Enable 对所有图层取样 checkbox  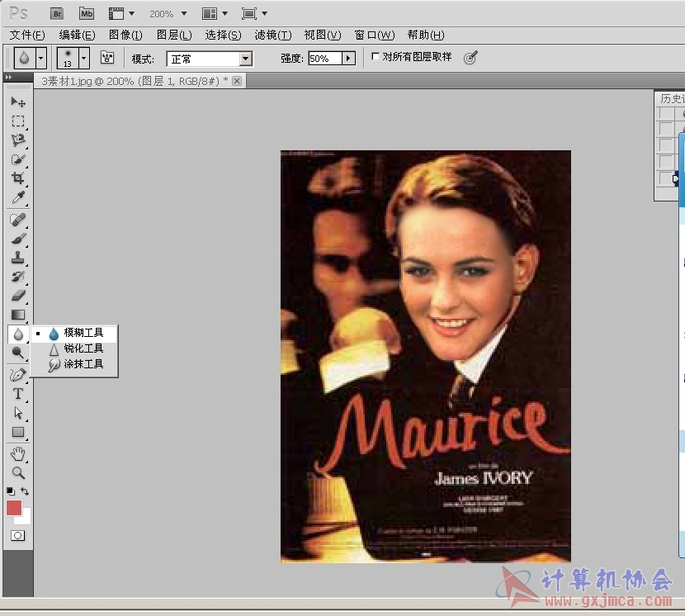tap(375, 56)
